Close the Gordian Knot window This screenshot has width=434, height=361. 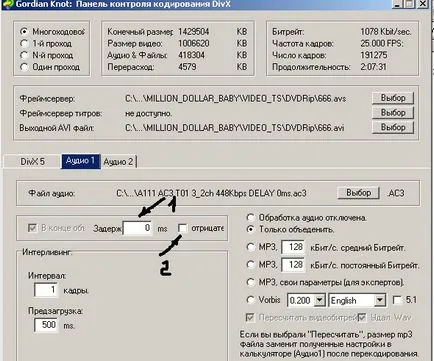point(423,4)
